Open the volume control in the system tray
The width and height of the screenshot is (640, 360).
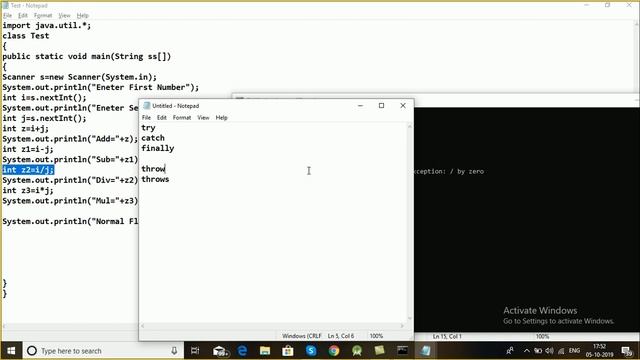point(549,351)
